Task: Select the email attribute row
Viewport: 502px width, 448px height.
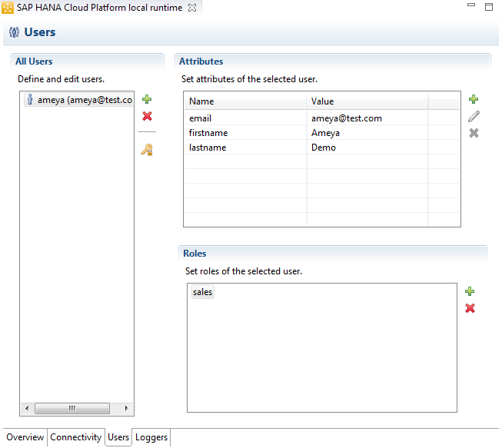Action: 322,118
